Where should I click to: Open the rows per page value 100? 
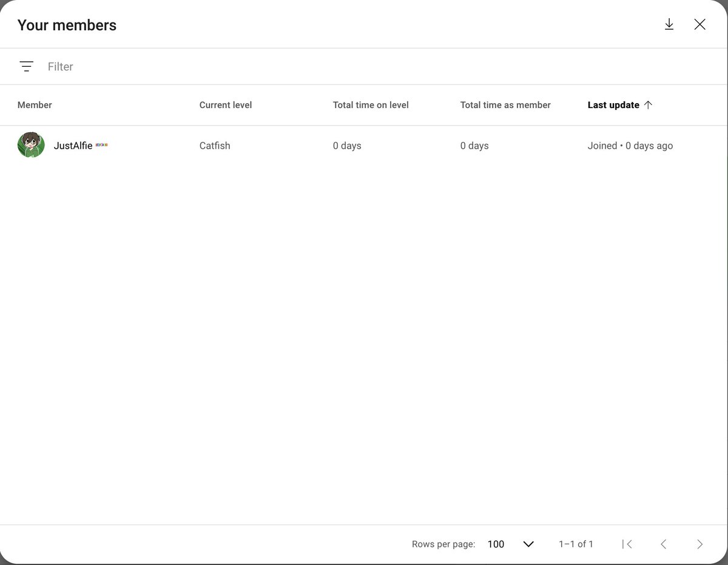496,544
